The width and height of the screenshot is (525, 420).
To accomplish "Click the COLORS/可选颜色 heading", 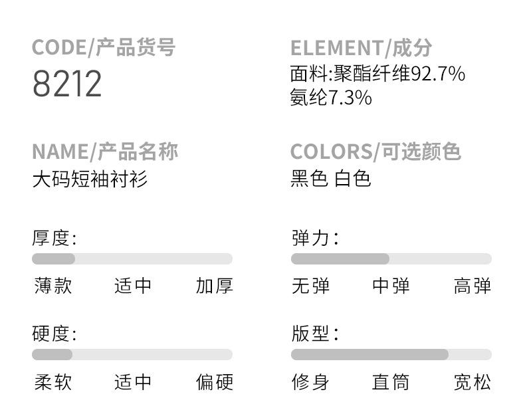I will point(375,152).
